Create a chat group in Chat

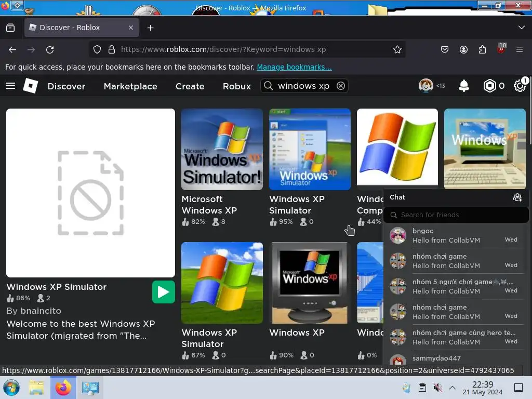(x=517, y=197)
